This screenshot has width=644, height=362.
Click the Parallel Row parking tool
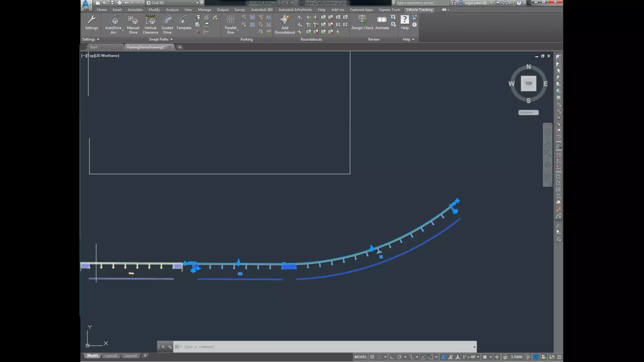click(230, 25)
